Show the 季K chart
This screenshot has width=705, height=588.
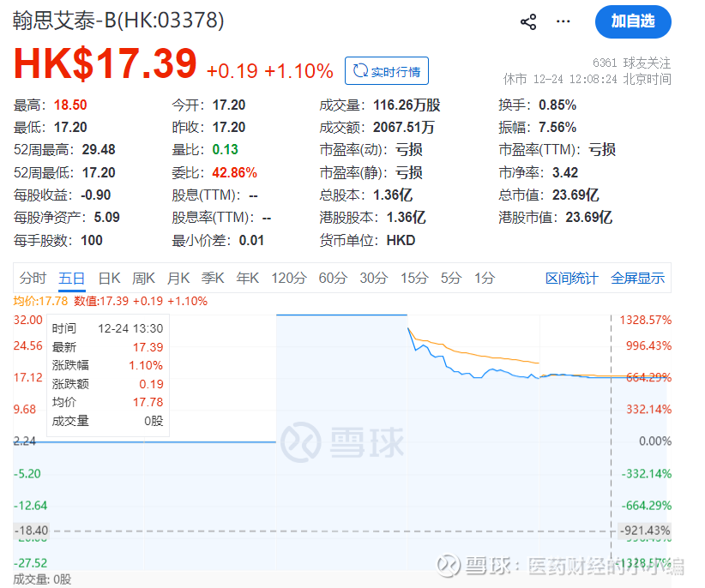pyautogui.click(x=213, y=278)
